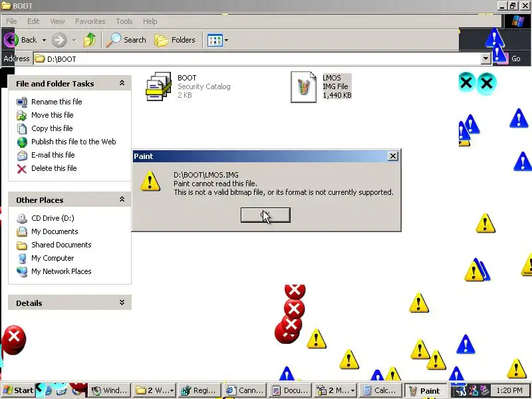Click Publish this file to the Web
Screen dimensions: 532x399
[74, 142]
